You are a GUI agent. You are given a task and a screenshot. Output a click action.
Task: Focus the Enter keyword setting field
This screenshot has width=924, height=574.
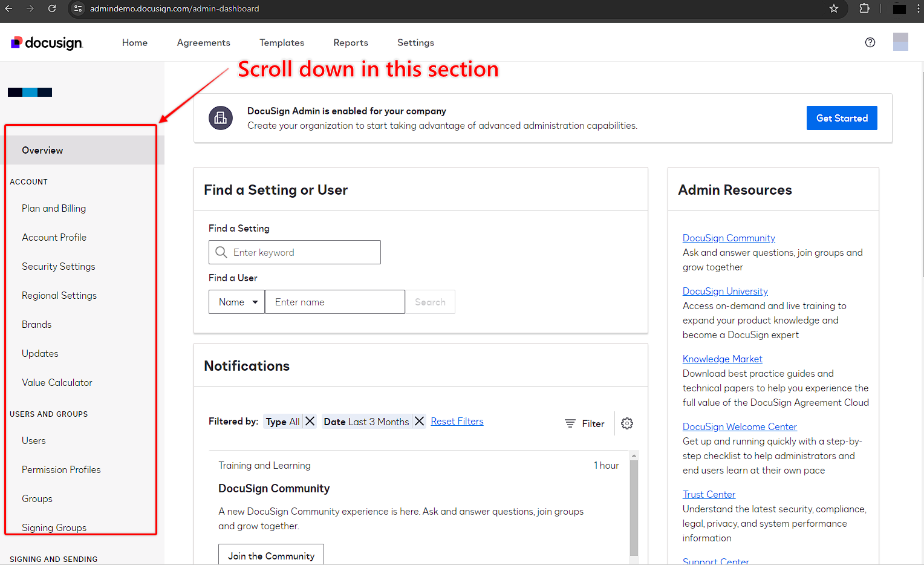294,252
